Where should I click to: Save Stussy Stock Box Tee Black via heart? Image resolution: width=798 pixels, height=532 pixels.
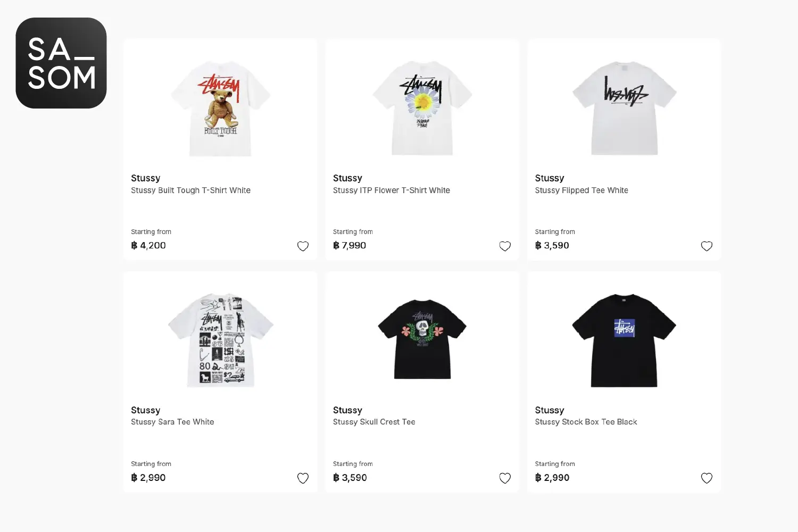(x=706, y=478)
